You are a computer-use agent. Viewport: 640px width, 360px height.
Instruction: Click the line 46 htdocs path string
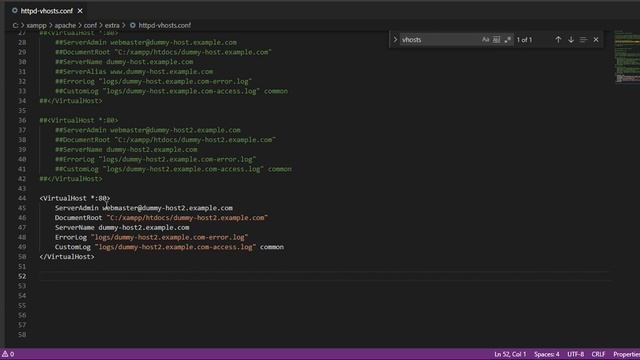click(187, 218)
